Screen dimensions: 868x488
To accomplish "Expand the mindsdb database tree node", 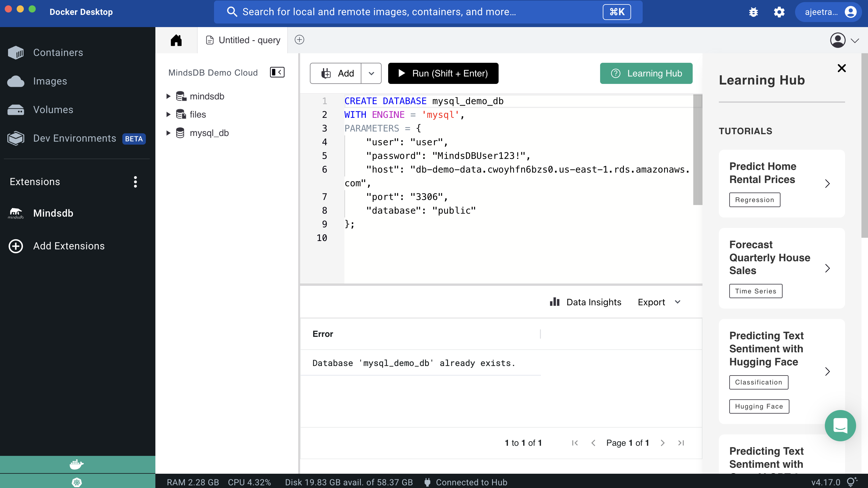I will click(x=168, y=96).
